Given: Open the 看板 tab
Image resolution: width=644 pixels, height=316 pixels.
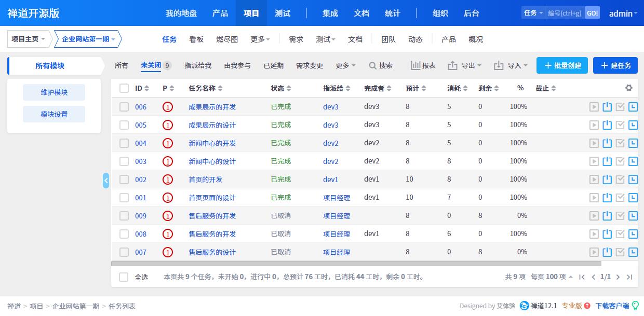Looking at the screenshot, I should pyautogui.click(x=196, y=39).
